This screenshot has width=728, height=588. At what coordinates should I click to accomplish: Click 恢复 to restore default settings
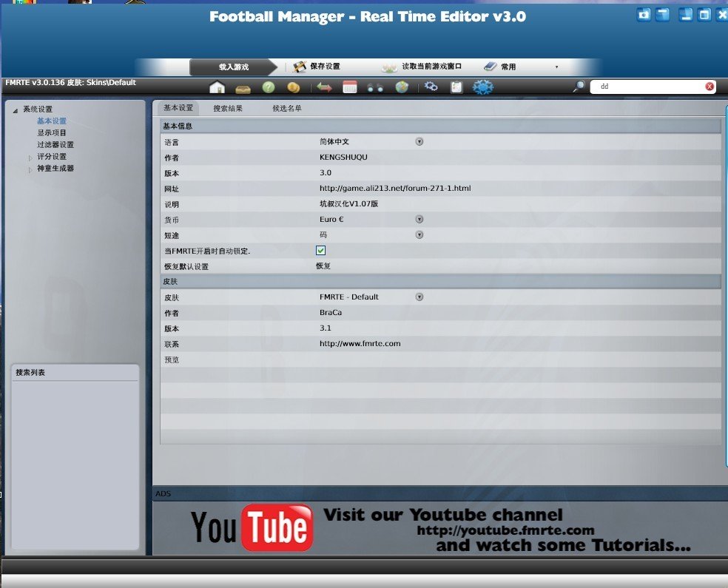pos(323,266)
